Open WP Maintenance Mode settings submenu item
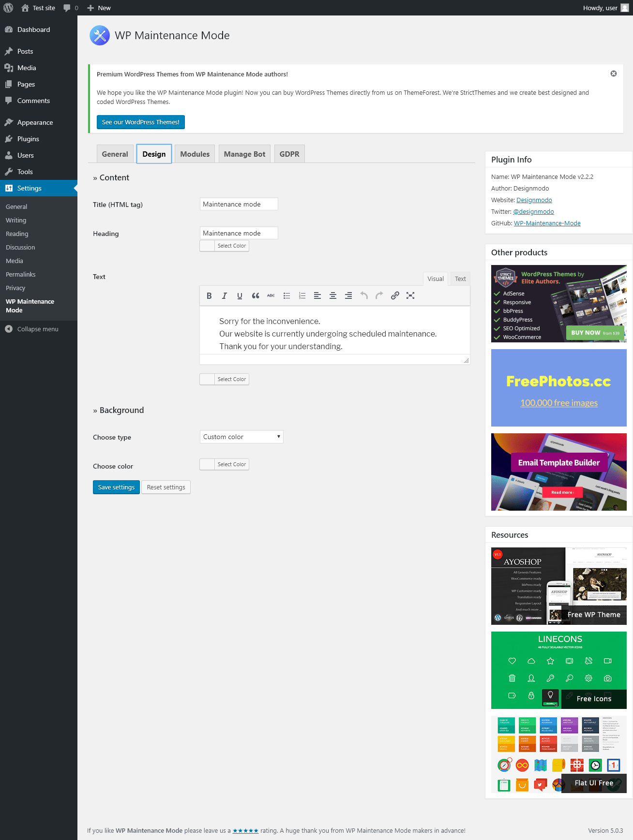Image resolution: width=633 pixels, height=840 pixels. click(30, 306)
